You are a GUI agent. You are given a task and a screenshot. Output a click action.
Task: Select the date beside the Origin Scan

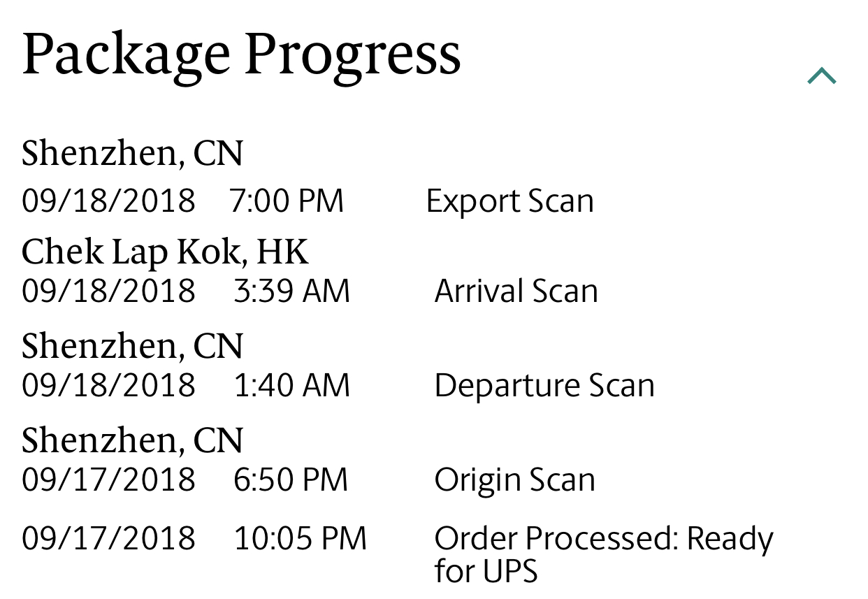[x=108, y=480]
